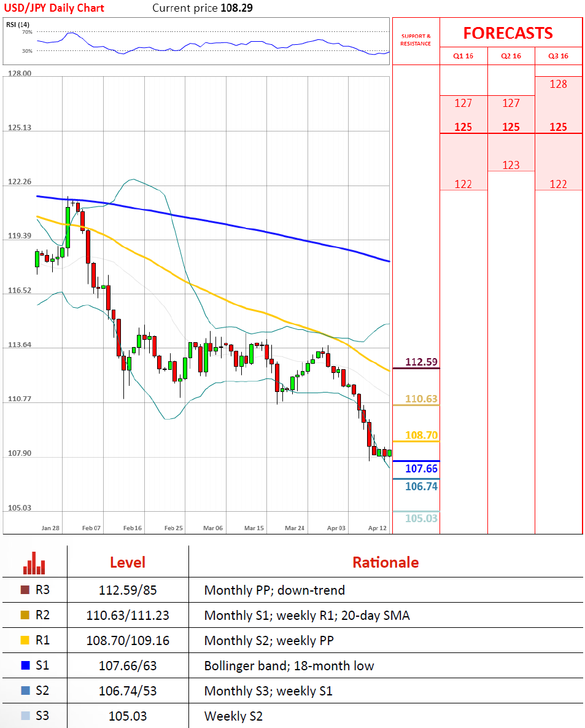This screenshot has height=728, width=585.
Task: Click the Mar 24 date axis label
Action: (295, 528)
